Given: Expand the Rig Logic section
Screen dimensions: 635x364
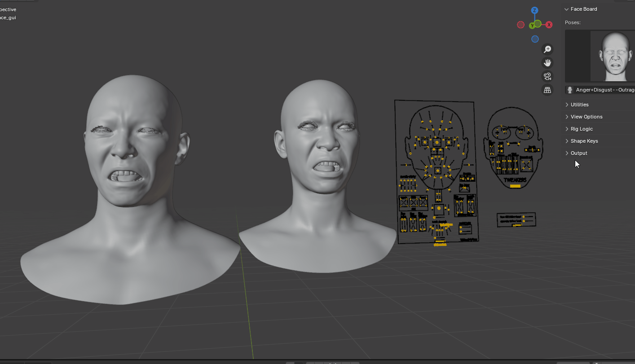Looking at the screenshot, I should (581, 129).
